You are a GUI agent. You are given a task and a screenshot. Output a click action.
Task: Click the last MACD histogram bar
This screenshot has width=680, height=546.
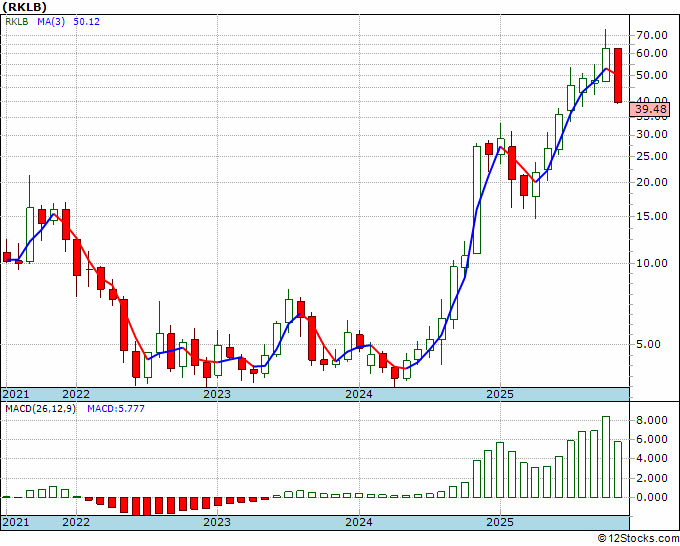[618, 470]
